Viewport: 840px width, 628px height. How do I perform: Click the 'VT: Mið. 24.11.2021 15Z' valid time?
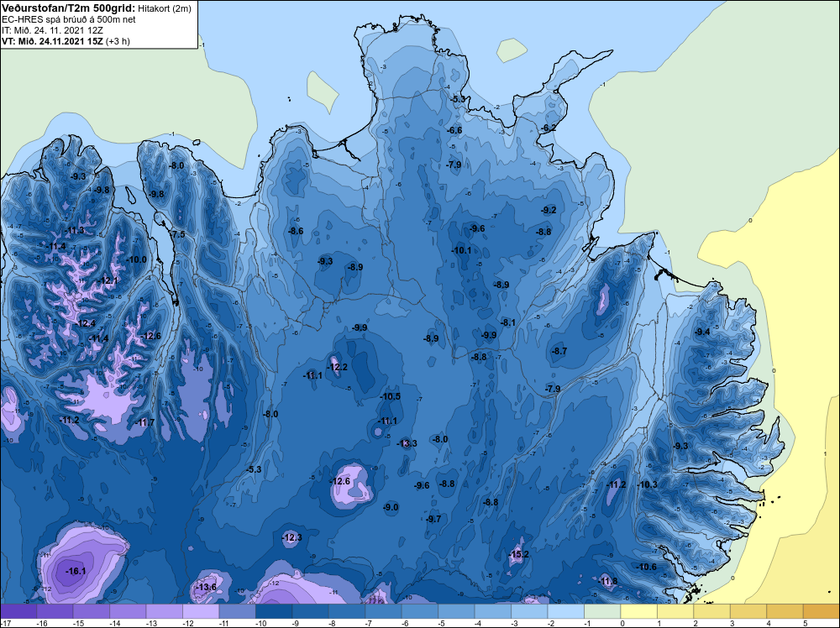pyautogui.click(x=52, y=41)
